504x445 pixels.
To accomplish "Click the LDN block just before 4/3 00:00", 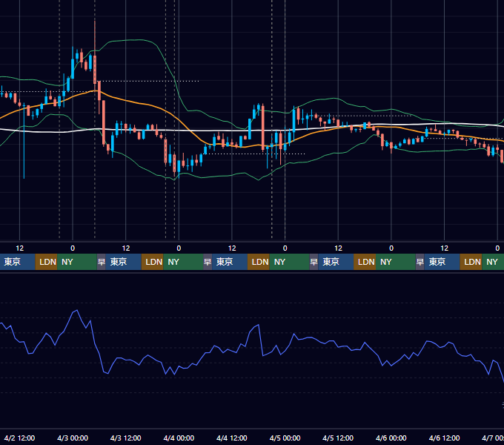I will click(x=46, y=262).
